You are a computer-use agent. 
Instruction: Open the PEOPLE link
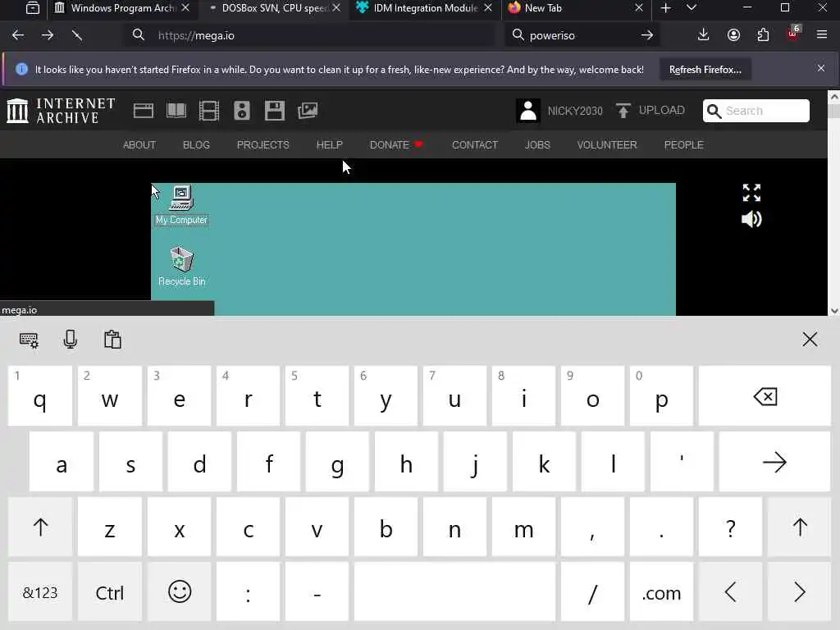point(683,144)
